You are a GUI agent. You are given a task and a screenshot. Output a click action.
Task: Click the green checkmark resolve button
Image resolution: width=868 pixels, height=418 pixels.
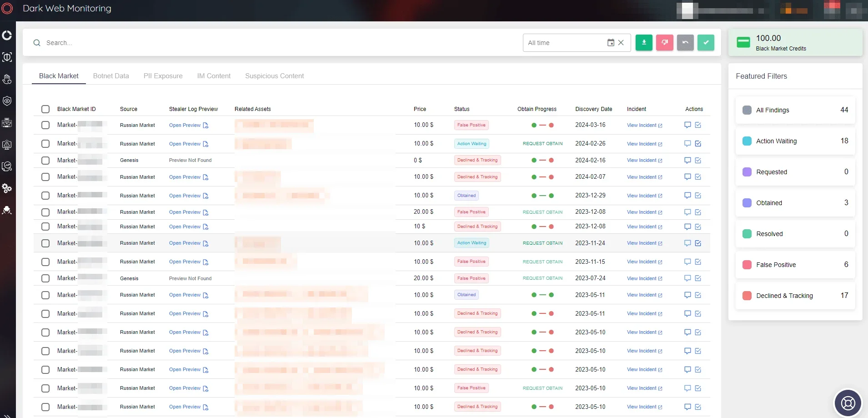(706, 43)
